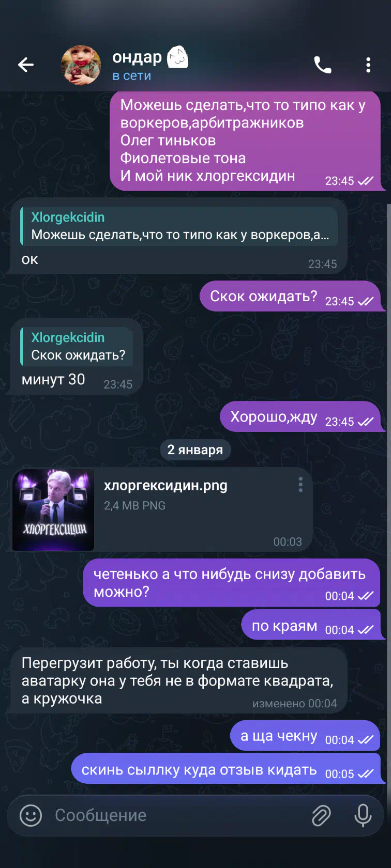Tap the edited Перегрузит работу message
The width and height of the screenshot is (391, 868).
click(179, 681)
